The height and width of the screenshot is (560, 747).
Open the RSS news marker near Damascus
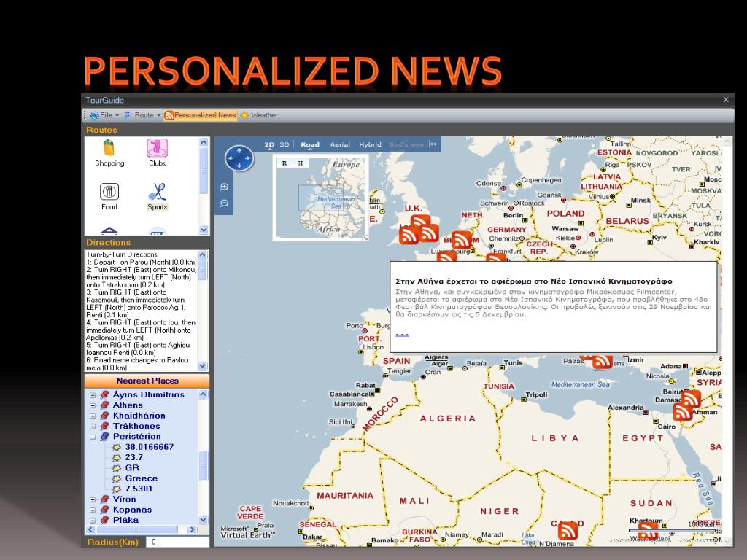[691, 399]
